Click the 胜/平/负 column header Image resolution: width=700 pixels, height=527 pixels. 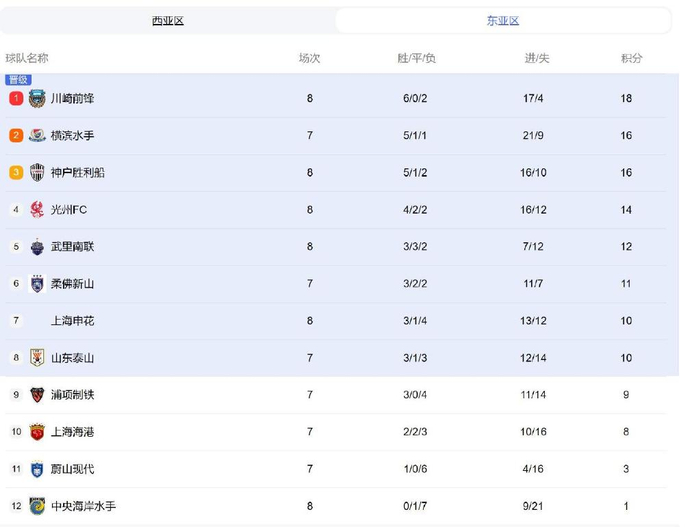[416, 58]
